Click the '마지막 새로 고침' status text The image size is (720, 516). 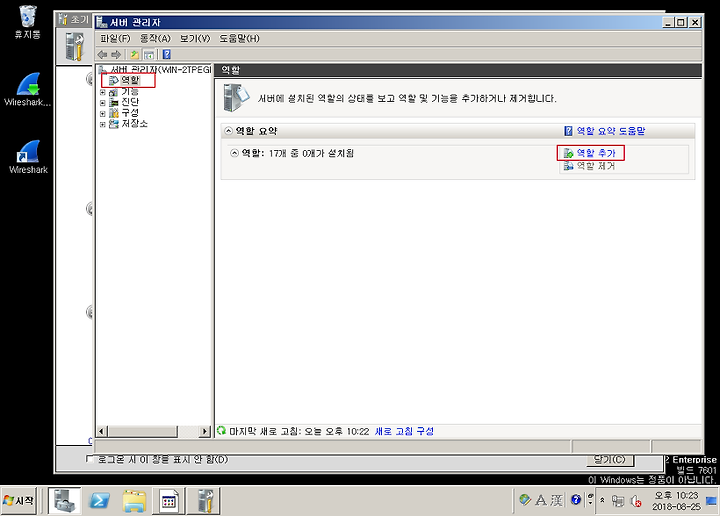click(299, 431)
